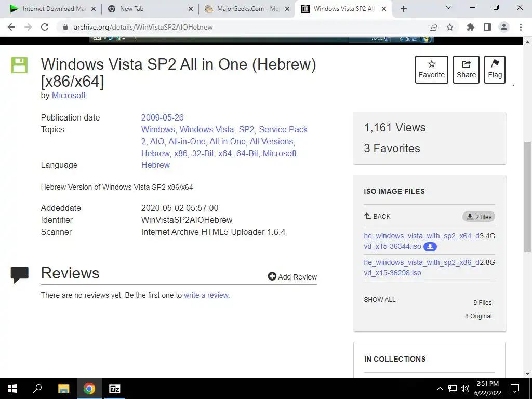Open the Hebrew language link

click(x=155, y=165)
